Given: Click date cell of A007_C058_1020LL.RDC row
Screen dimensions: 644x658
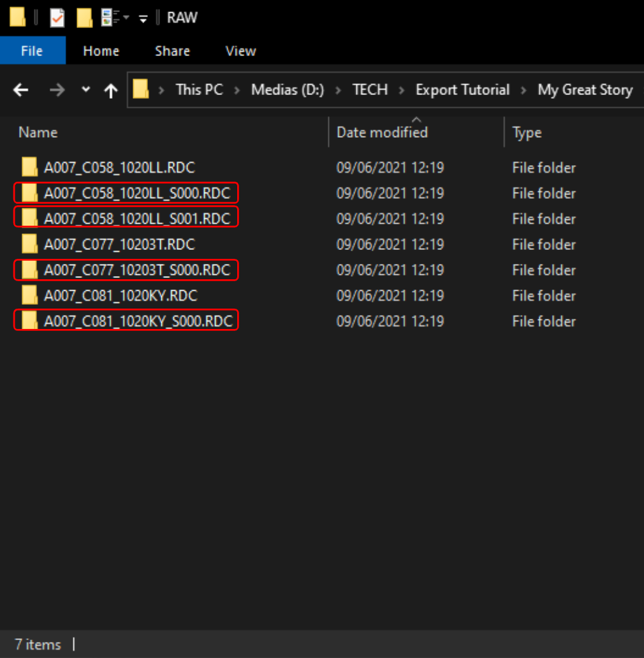Looking at the screenshot, I should 390,168.
